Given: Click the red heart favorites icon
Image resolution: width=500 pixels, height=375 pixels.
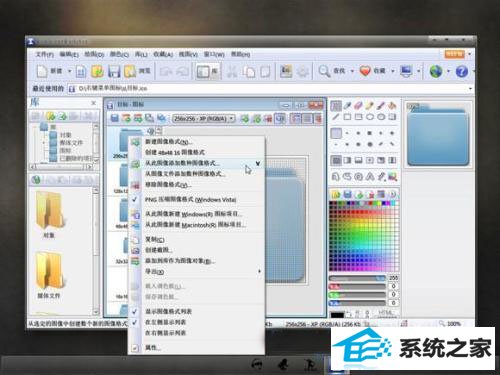Looking at the screenshot, I should [365, 71].
